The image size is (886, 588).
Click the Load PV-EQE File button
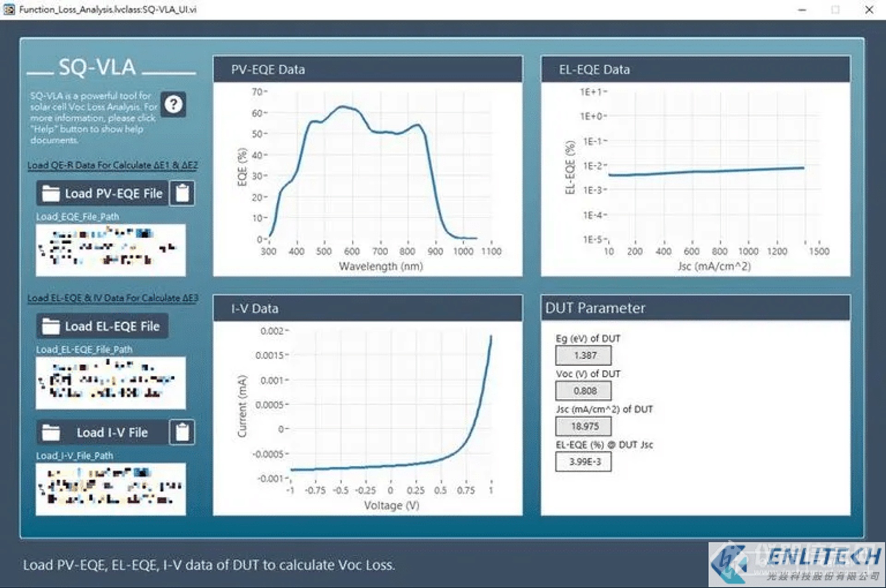pyautogui.click(x=102, y=193)
